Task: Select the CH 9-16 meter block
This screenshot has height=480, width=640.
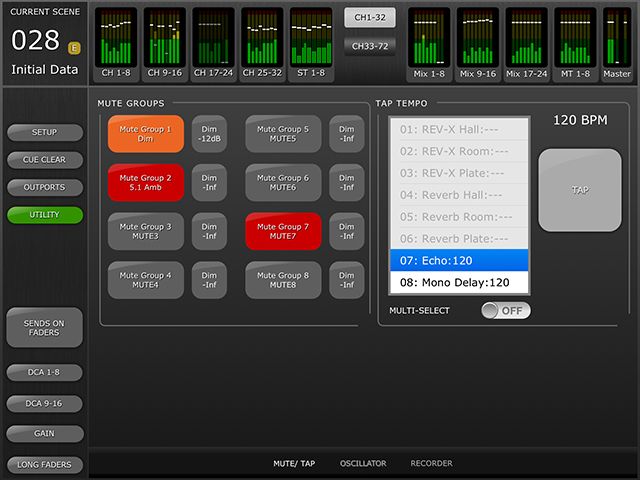Action: (x=167, y=44)
